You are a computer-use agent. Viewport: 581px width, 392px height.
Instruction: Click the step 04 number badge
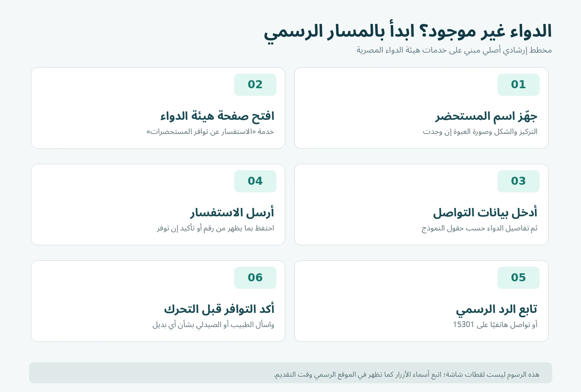(x=255, y=181)
